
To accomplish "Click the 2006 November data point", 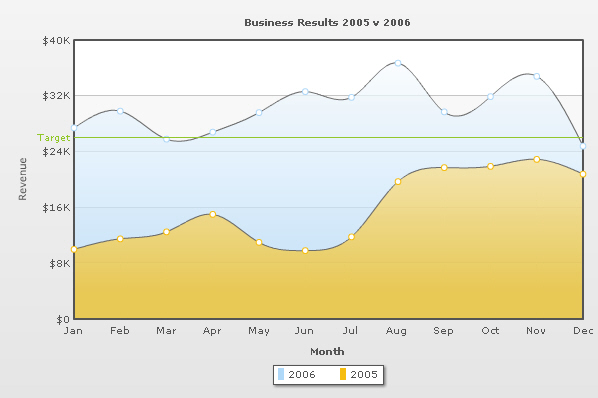I will coord(537,76).
